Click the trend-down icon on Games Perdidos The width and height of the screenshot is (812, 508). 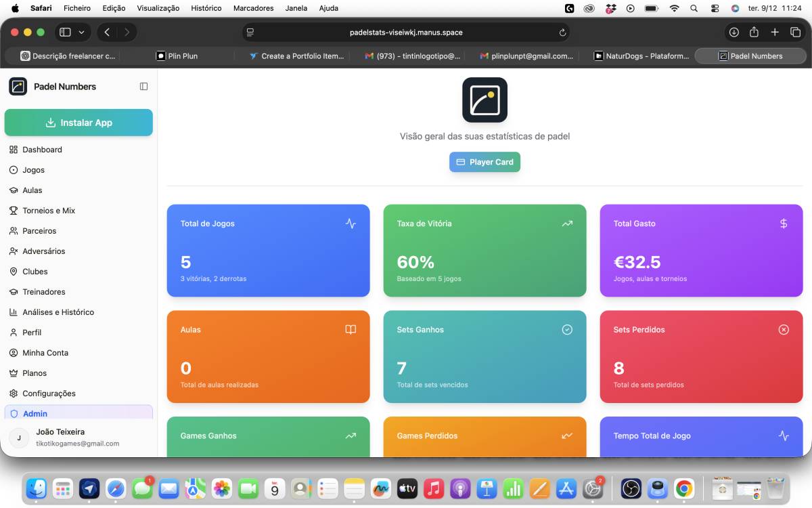(567, 436)
